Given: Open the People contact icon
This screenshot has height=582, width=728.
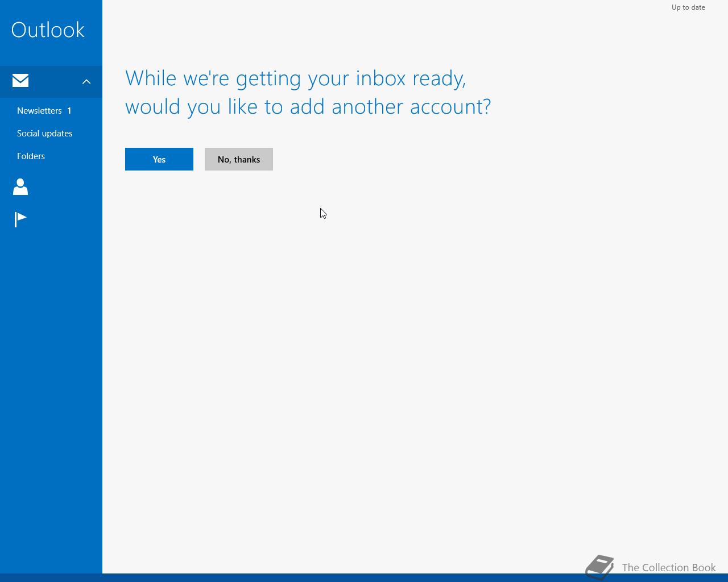Looking at the screenshot, I should [x=20, y=186].
